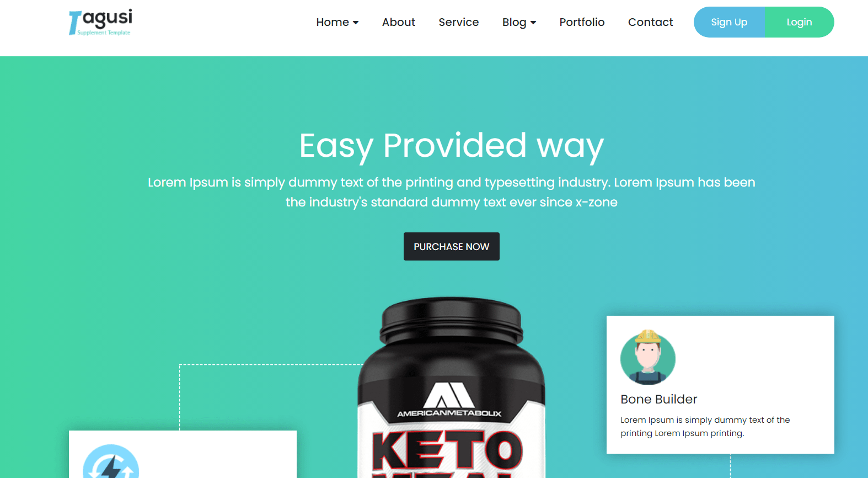Screen dimensions: 868x478
Task: Click the Supplement Template tagline under logo
Action: click(104, 33)
